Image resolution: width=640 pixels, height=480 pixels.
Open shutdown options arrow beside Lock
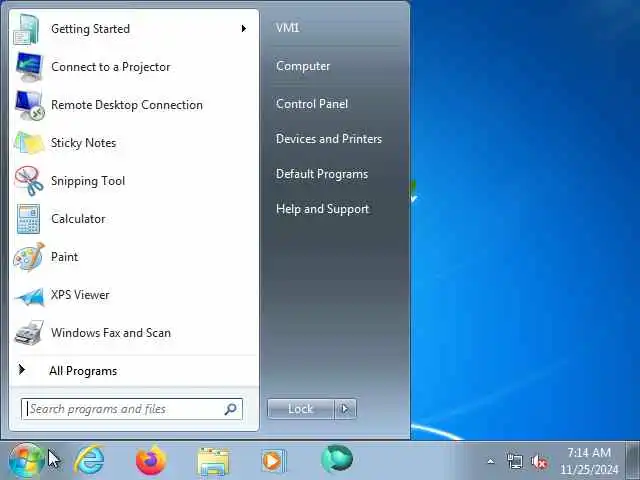pyautogui.click(x=345, y=409)
